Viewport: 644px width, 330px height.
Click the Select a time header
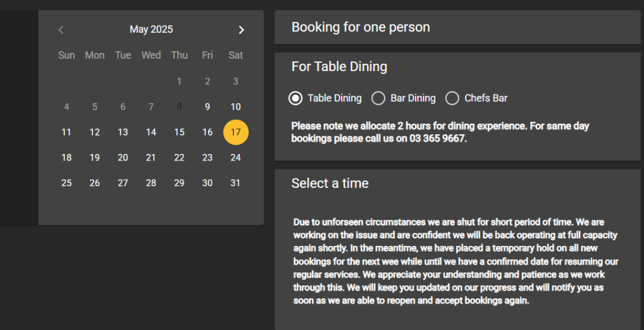tap(330, 184)
